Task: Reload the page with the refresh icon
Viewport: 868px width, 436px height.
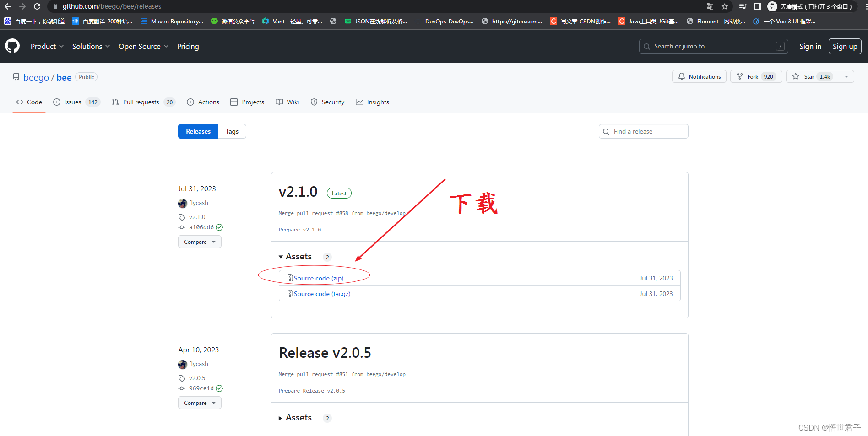Action: pos(37,6)
